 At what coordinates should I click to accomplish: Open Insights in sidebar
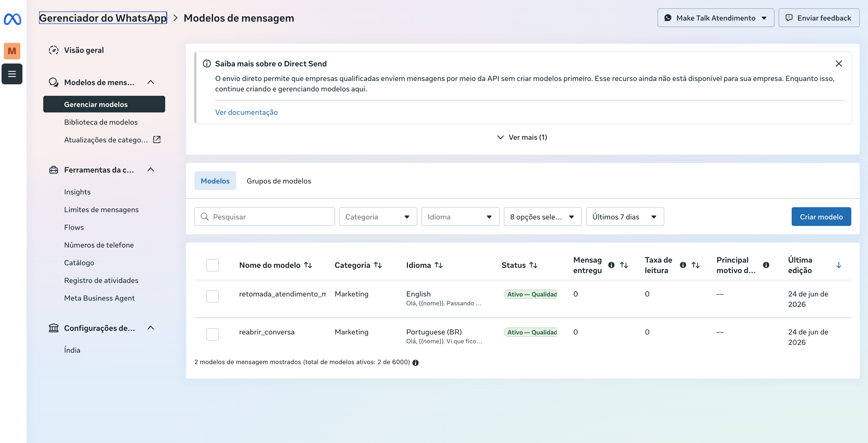click(x=77, y=192)
